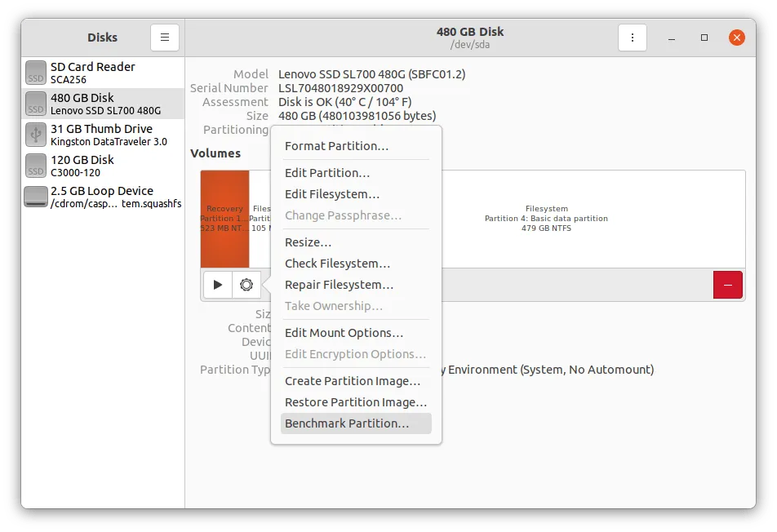Select Check Filesystem entry
777x532 pixels.
337,263
